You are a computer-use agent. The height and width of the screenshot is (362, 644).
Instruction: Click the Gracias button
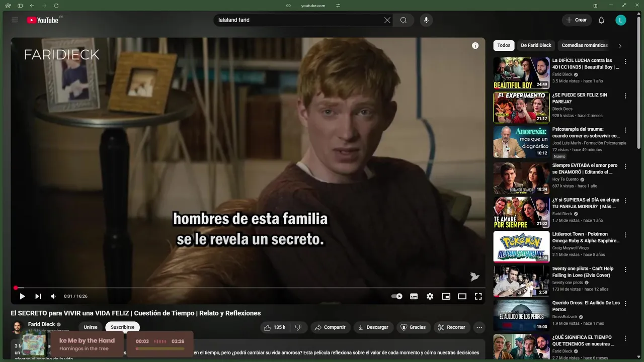(413, 327)
